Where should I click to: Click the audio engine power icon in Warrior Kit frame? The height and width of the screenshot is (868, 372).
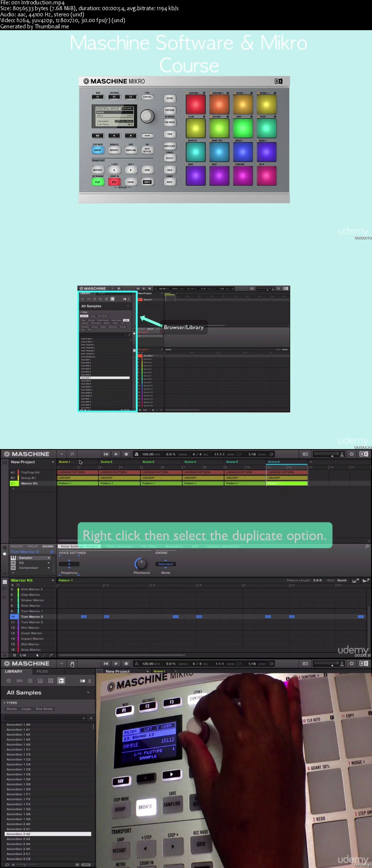(352, 454)
